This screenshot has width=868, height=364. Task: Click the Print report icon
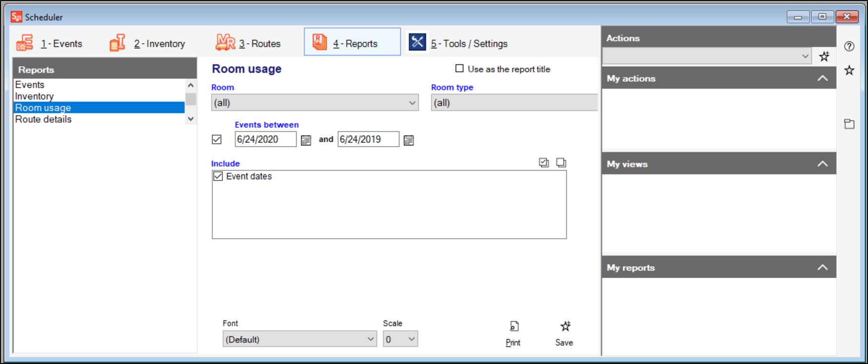click(x=514, y=327)
